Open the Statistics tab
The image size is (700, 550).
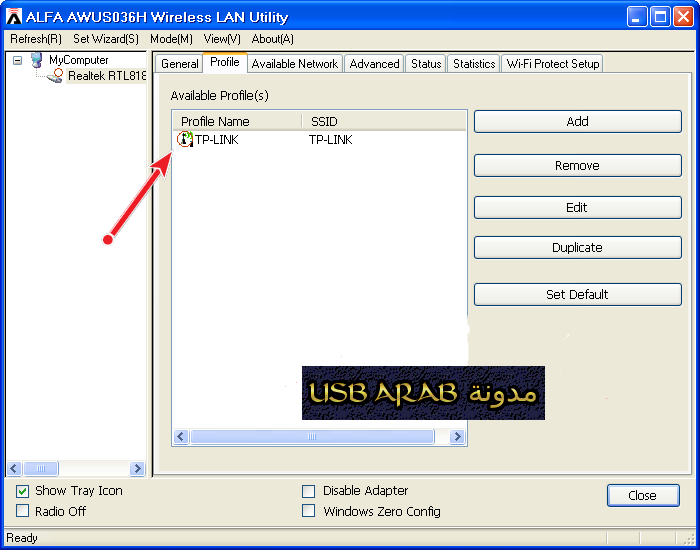pyautogui.click(x=474, y=64)
